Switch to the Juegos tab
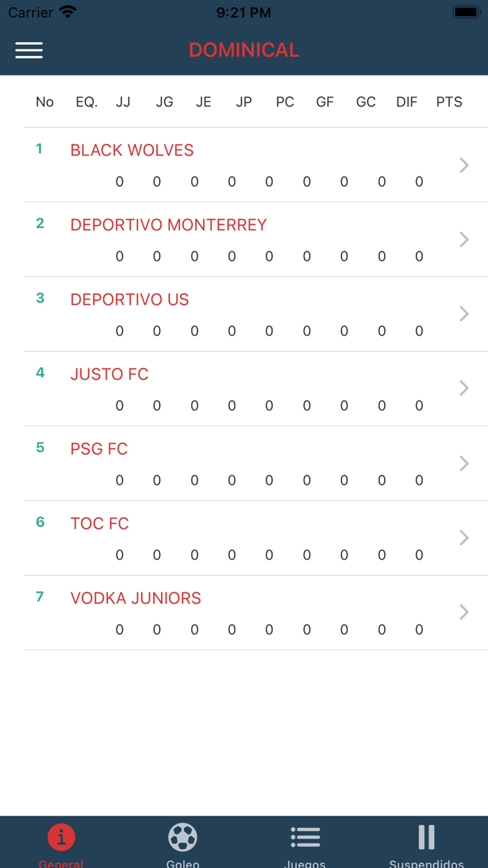The image size is (488, 868). click(305, 842)
